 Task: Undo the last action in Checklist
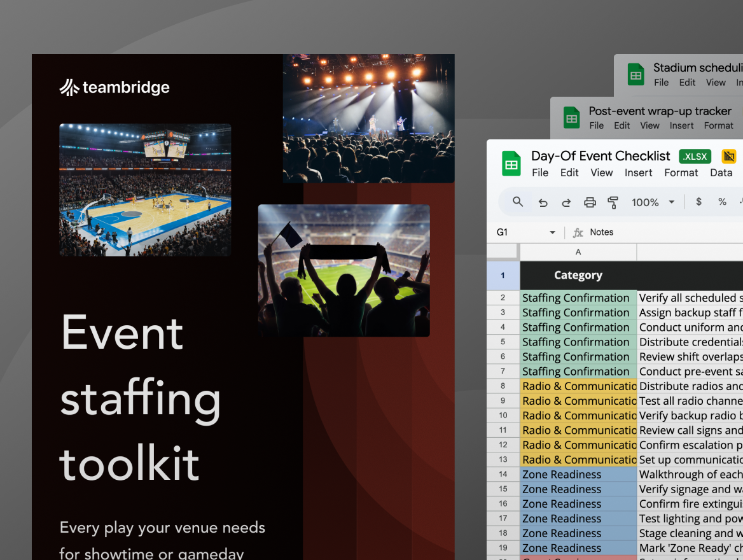543,202
